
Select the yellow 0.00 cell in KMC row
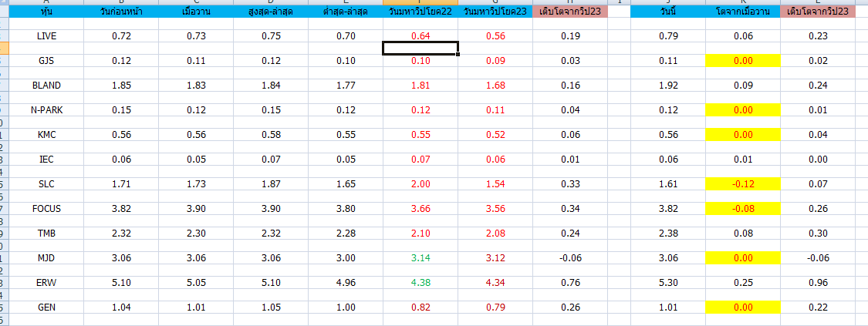[743, 135]
